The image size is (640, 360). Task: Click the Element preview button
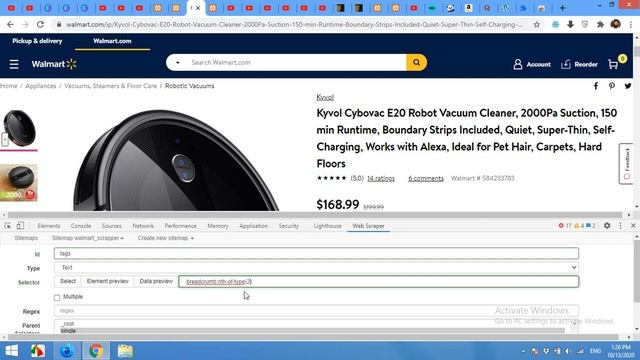[x=107, y=281]
